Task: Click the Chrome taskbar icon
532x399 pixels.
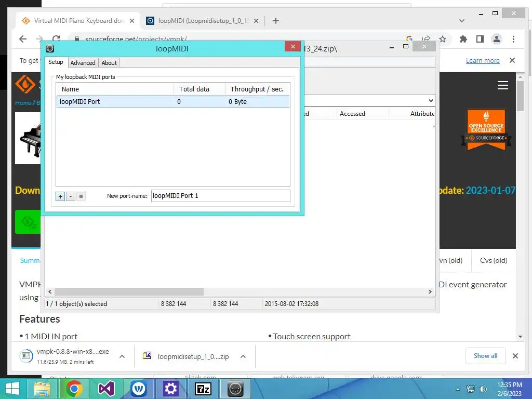Action: pyautogui.click(x=74, y=389)
